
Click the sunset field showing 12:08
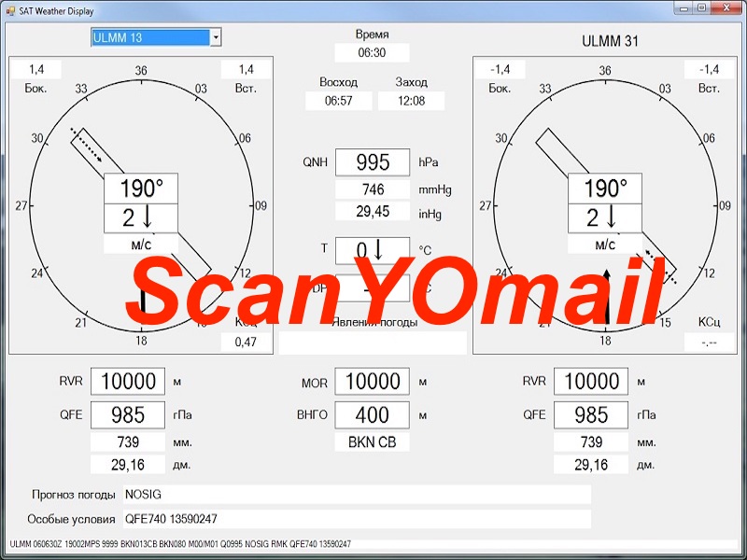(x=411, y=101)
